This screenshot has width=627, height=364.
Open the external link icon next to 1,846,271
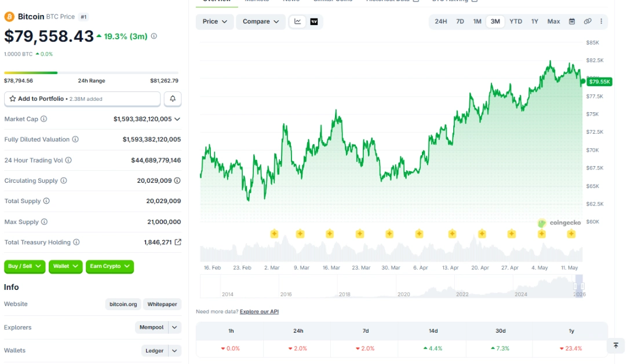[178, 242]
